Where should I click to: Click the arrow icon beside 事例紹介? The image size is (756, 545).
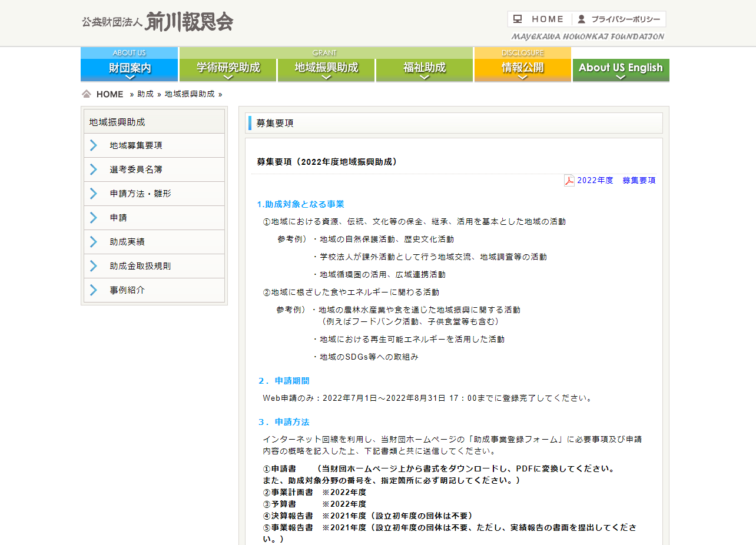pyautogui.click(x=94, y=290)
